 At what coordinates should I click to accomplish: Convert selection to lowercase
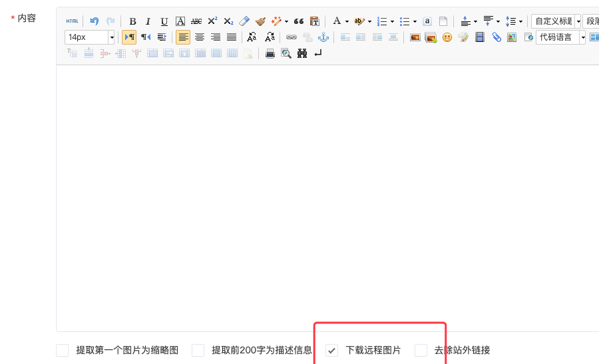(270, 37)
